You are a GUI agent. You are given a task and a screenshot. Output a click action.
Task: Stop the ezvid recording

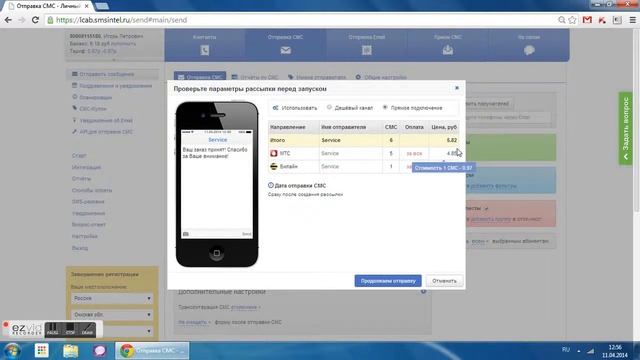(70, 329)
